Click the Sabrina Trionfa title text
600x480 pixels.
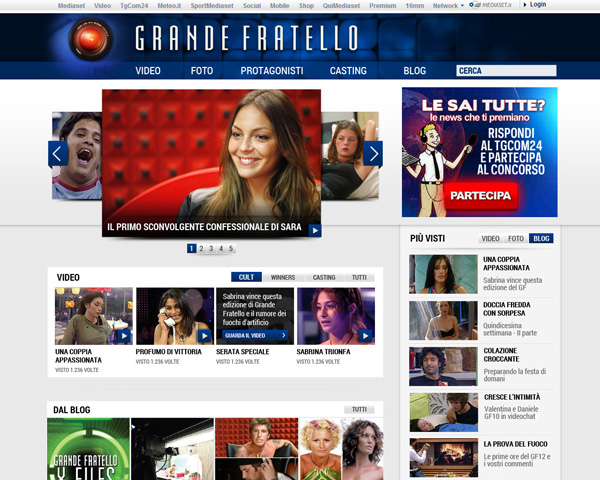[323, 352]
